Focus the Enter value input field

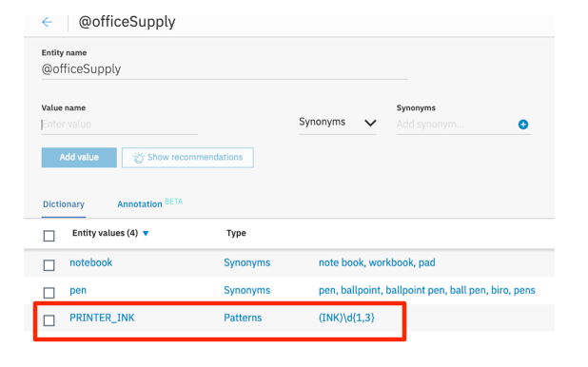coord(120,125)
